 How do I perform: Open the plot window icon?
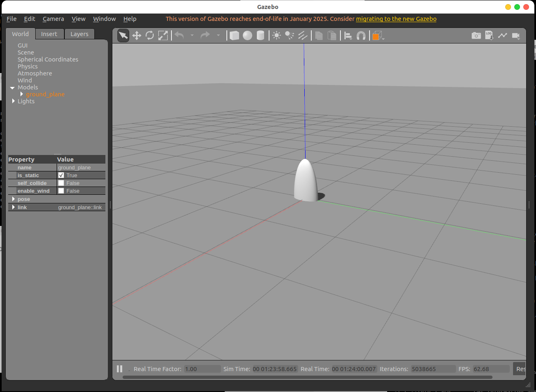pyautogui.click(x=502, y=36)
